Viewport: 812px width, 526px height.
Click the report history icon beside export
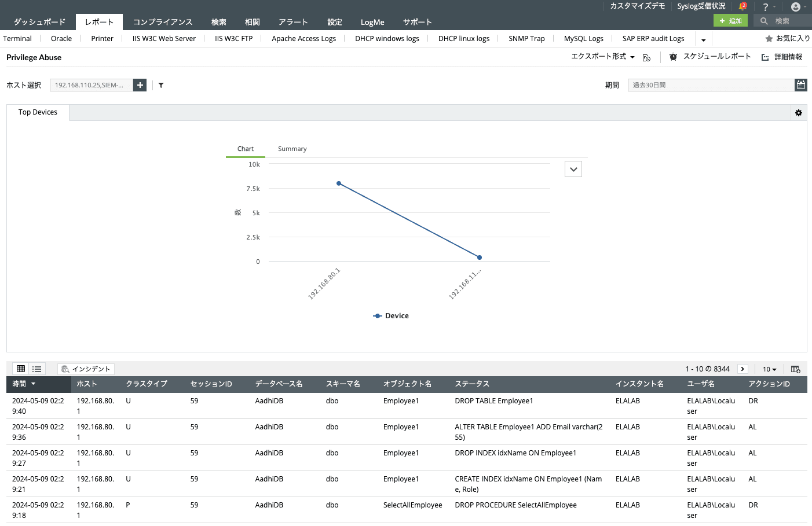647,57
